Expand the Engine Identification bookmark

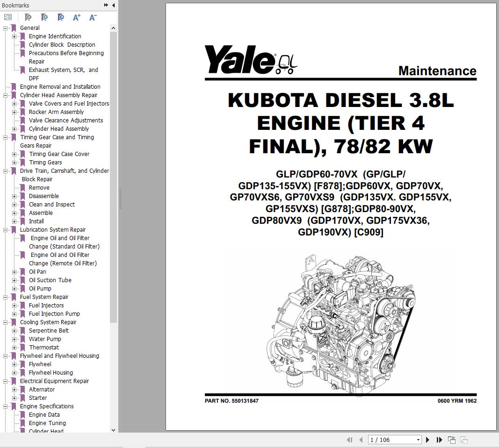pyautogui.click(x=14, y=36)
